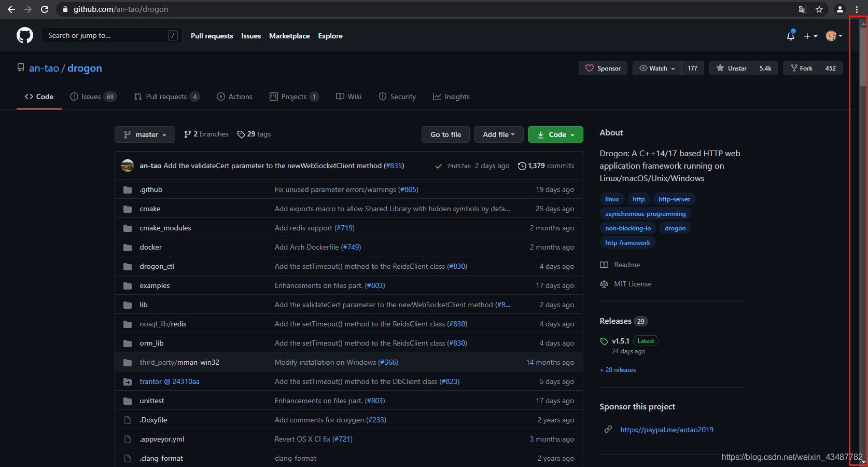Select the asynchronous-programming topic tag
The width and height of the screenshot is (868, 467).
[x=646, y=214]
